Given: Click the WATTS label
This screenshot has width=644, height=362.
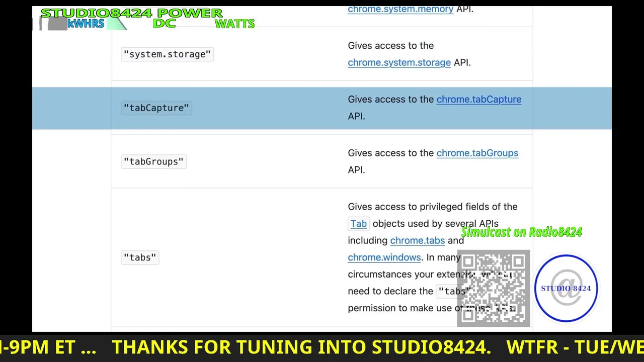Looking at the screenshot, I should tap(234, 24).
